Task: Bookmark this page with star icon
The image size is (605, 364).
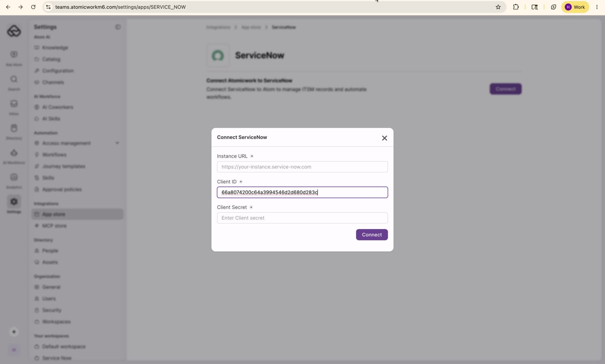Action: [x=498, y=7]
